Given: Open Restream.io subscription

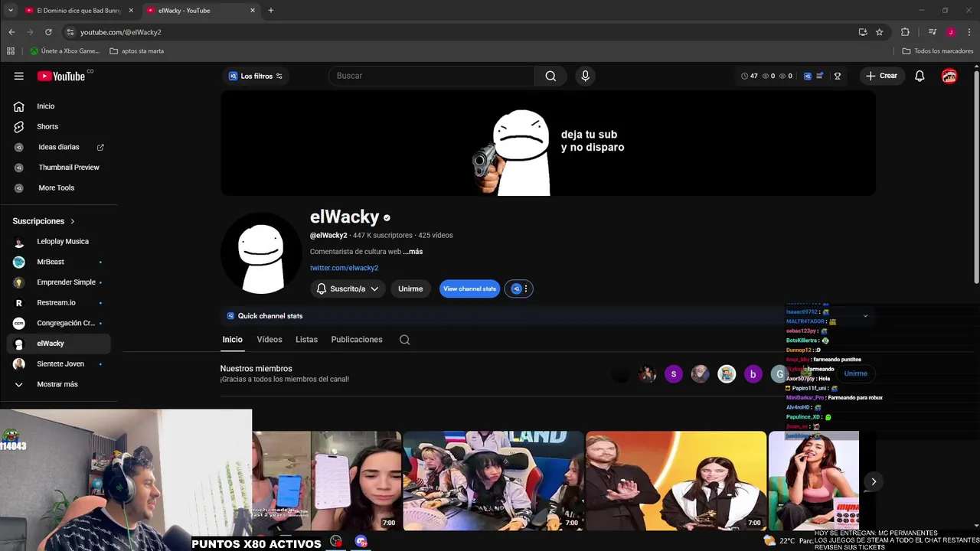Looking at the screenshot, I should click(58, 302).
